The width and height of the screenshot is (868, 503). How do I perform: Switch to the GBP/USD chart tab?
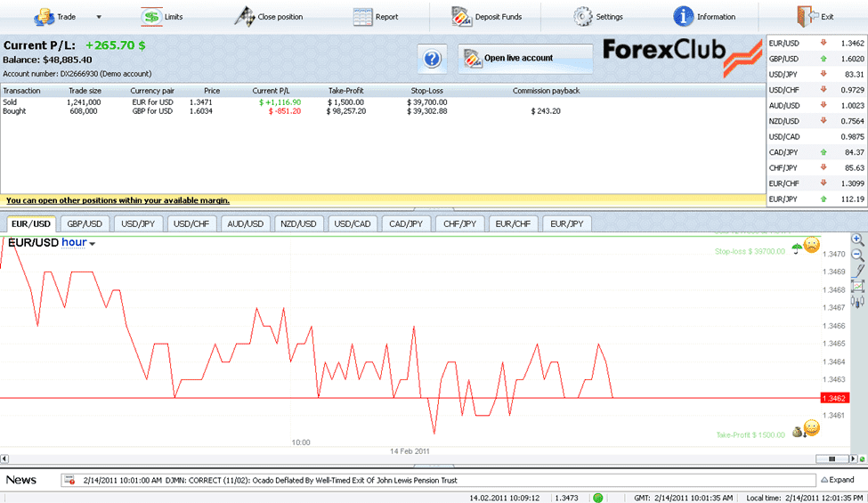[84, 223]
